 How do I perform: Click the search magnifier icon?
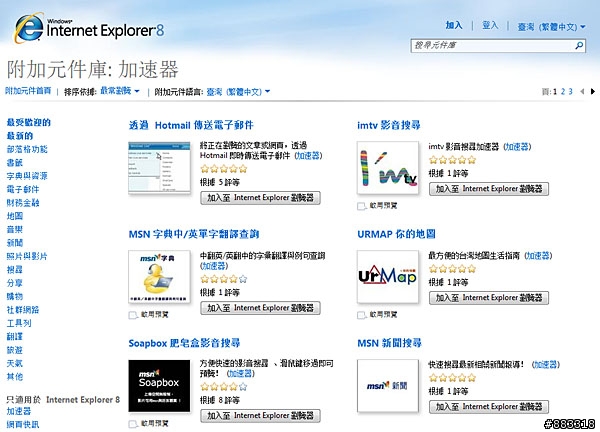coord(579,46)
